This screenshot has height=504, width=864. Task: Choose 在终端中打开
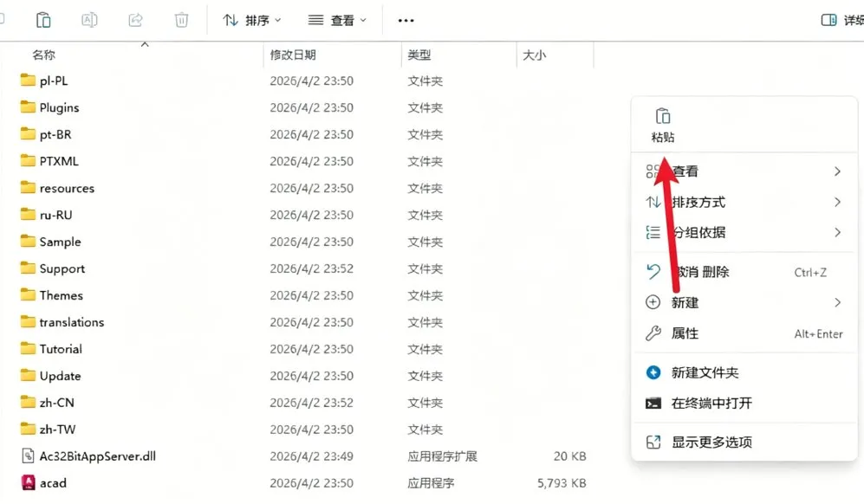pos(744,404)
